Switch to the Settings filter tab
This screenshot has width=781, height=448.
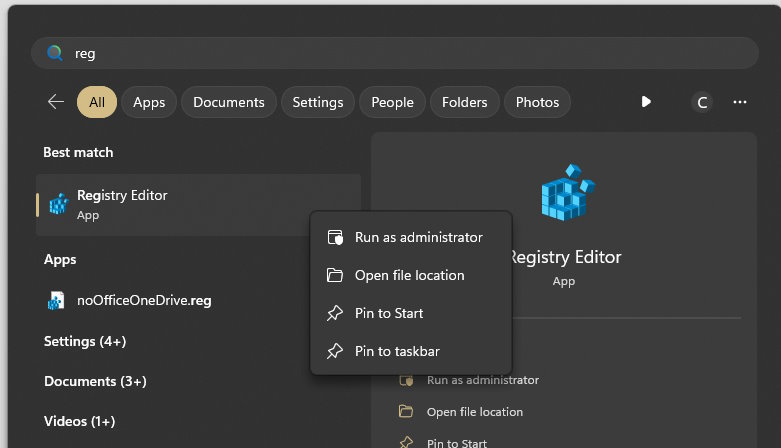coord(318,102)
